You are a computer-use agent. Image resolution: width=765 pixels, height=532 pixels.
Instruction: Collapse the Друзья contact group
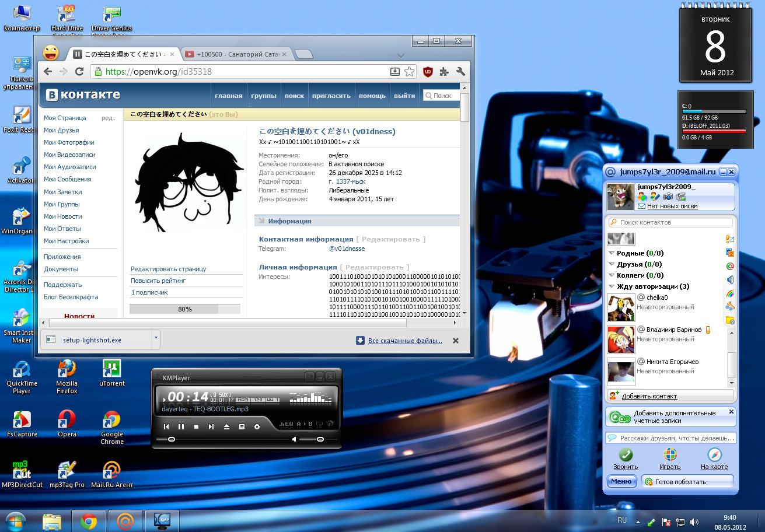point(612,265)
